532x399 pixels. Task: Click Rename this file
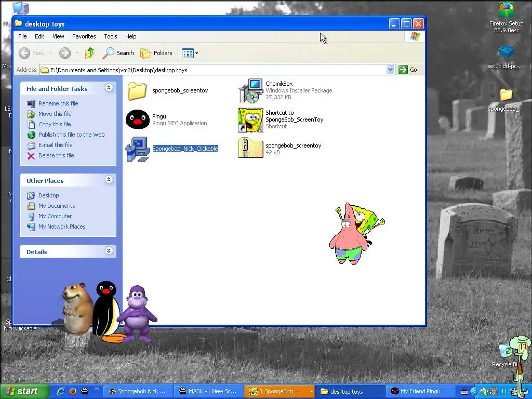pos(58,103)
